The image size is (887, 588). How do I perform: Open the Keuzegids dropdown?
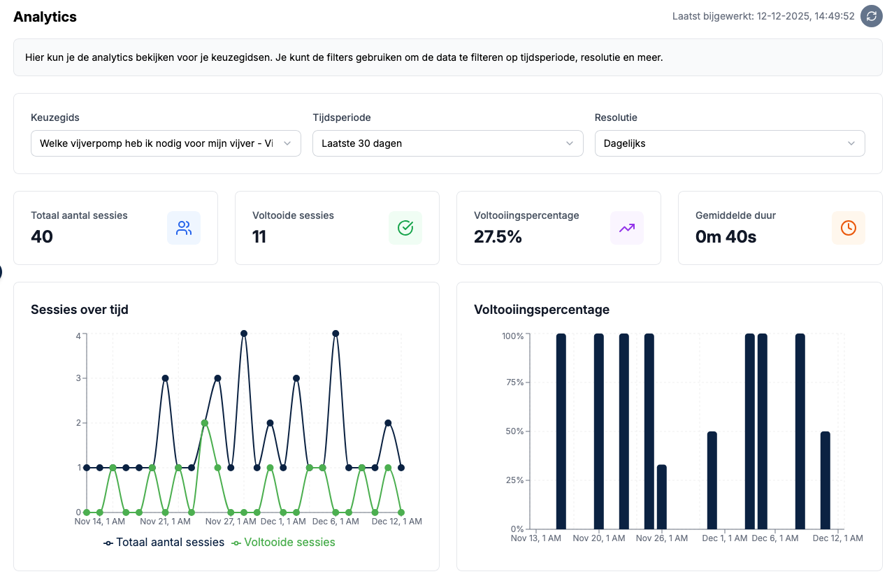pos(166,143)
